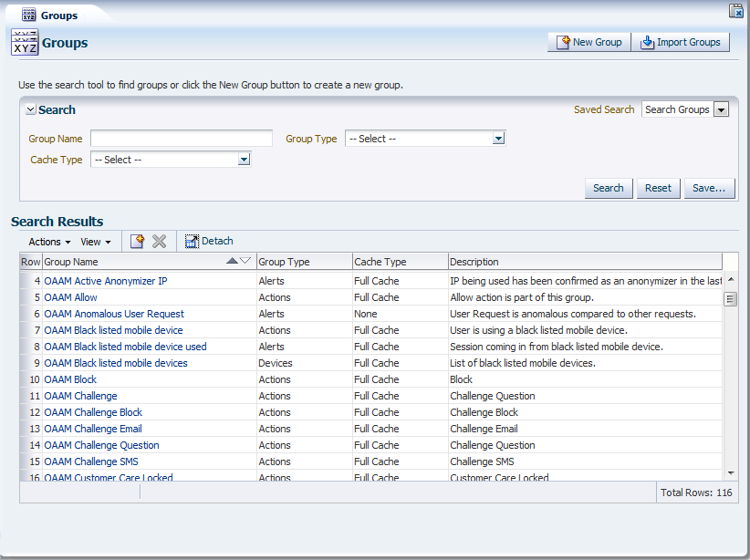Open OAAM Black listed mobile device link
The width and height of the screenshot is (750, 560).
pos(113,330)
